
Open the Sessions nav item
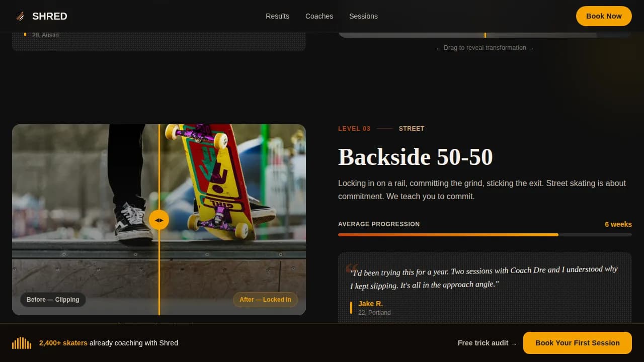[x=363, y=16]
